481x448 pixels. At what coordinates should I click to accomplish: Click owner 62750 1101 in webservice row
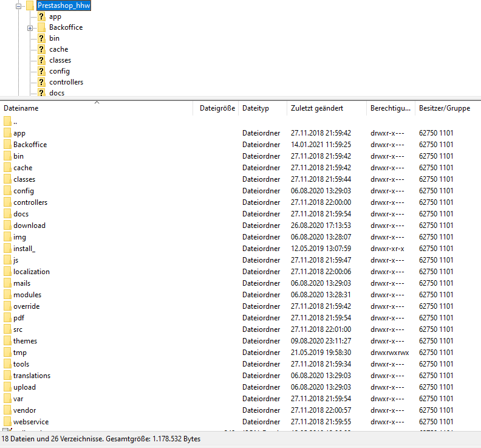pos(436,422)
